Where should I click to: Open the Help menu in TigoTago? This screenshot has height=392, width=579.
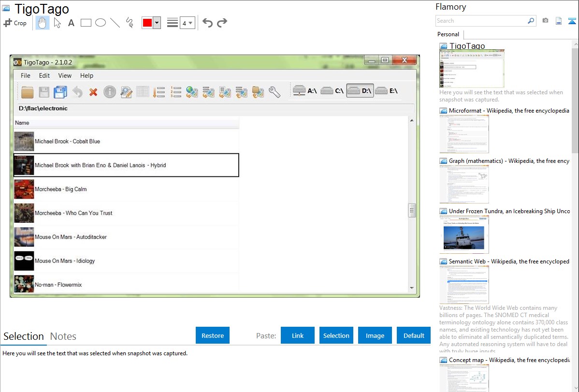coord(87,75)
